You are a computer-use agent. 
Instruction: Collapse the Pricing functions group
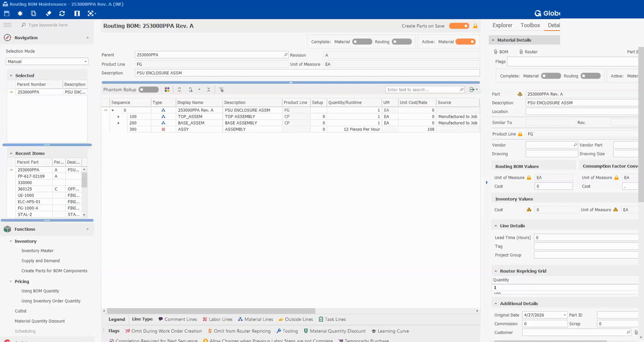pyautogui.click(x=11, y=282)
